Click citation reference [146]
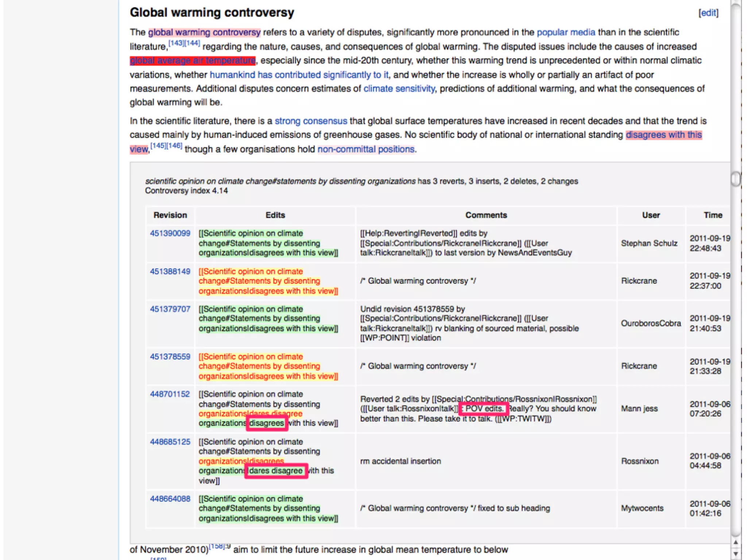 pos(174,146)
